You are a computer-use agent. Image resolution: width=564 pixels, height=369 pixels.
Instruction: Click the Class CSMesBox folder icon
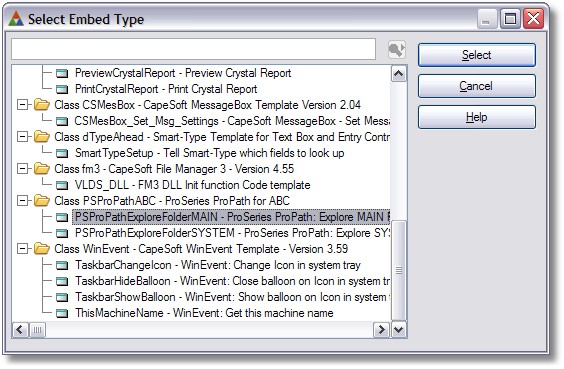42,105
